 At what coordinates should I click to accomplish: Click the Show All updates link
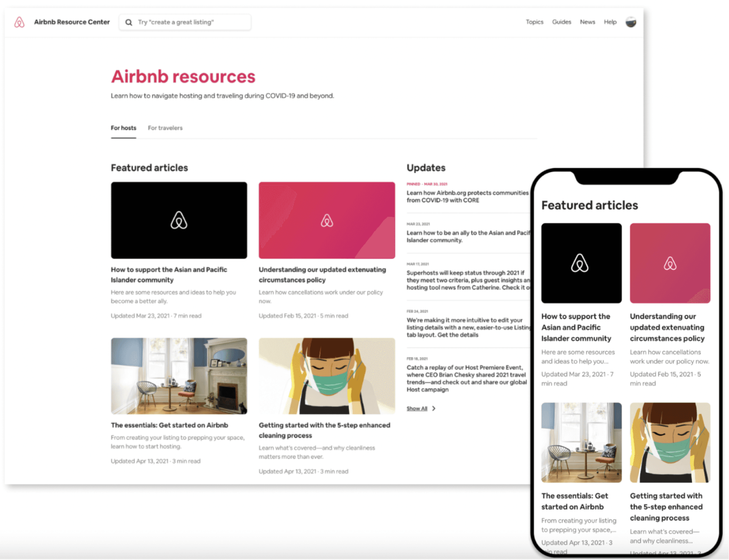(x=417, y=408)
